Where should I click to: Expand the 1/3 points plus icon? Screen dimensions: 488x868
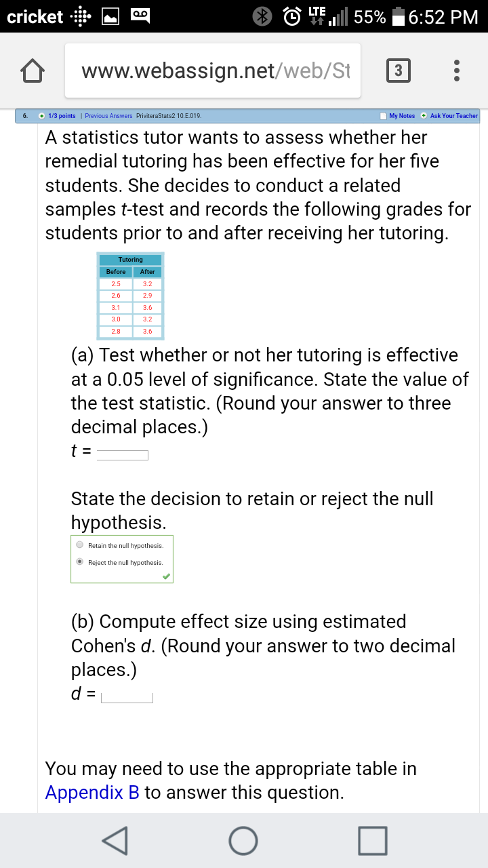click(x=42, y=116)
